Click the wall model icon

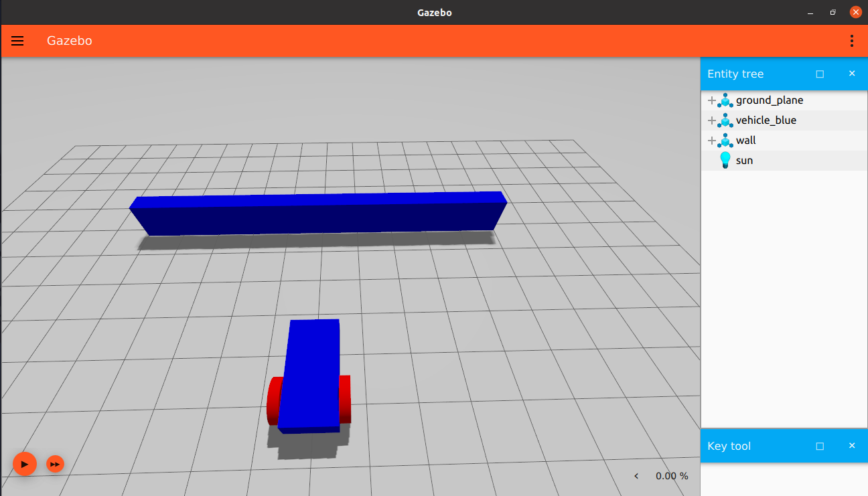[725, 141]
